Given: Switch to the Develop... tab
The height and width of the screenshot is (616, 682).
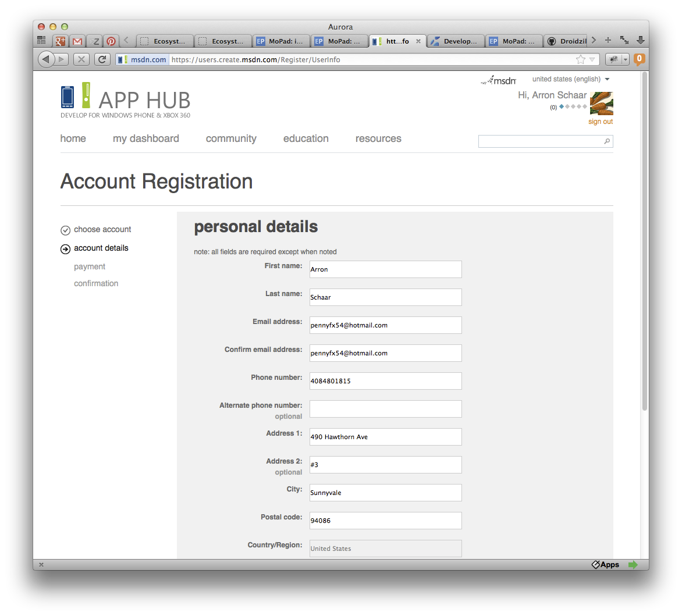Looking at the screenshot, I should click(456, 41).
